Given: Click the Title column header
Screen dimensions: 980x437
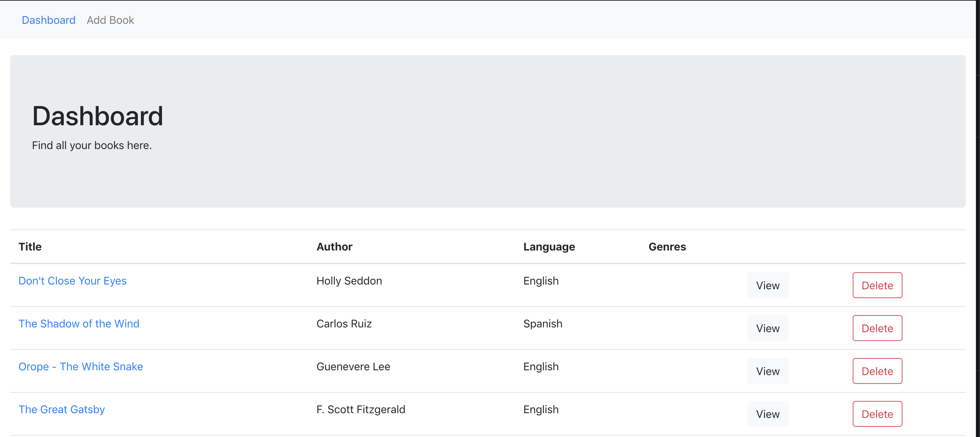Looking at the screenshot, I should click(x=30, y=247).
